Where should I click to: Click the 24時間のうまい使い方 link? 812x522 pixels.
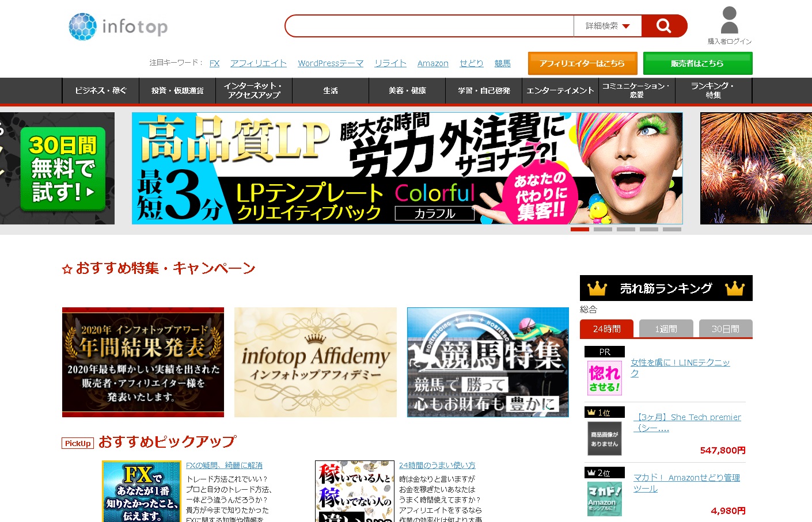click(x=437, y=465)
